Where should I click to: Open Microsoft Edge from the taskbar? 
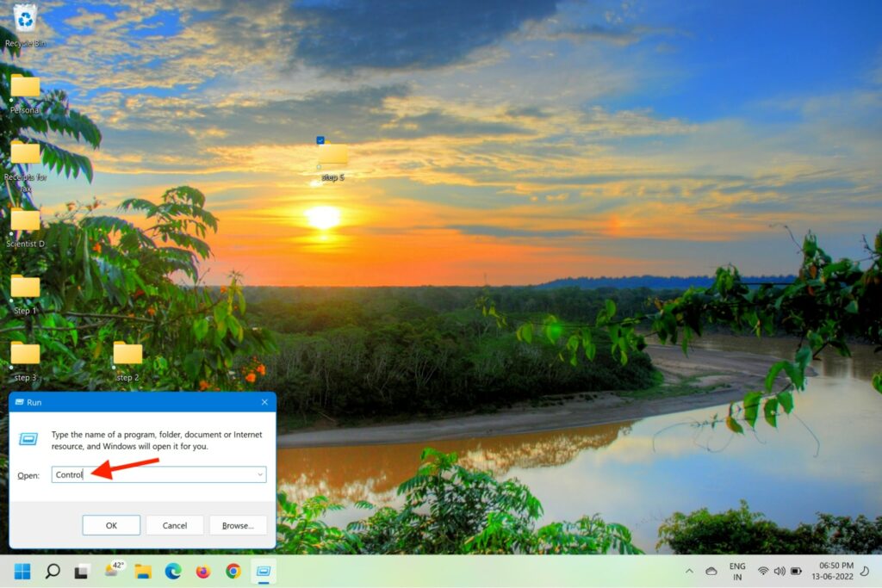[x=173, y=571]
